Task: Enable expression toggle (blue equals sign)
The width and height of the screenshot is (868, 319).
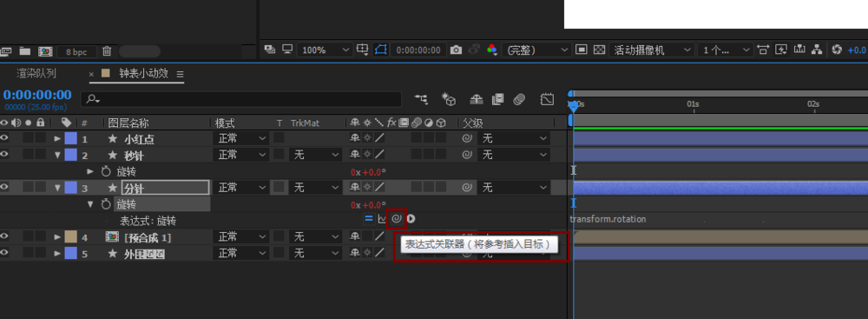Action: coord(368,218)
